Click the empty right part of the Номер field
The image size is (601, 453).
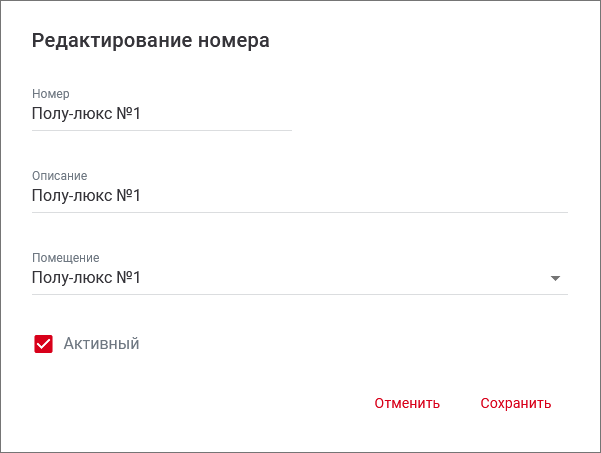[x=230, y=114]
